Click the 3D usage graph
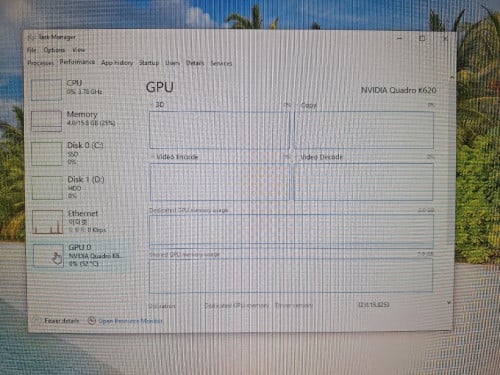Viewport: 500px width, 375px height. (219, 130)
